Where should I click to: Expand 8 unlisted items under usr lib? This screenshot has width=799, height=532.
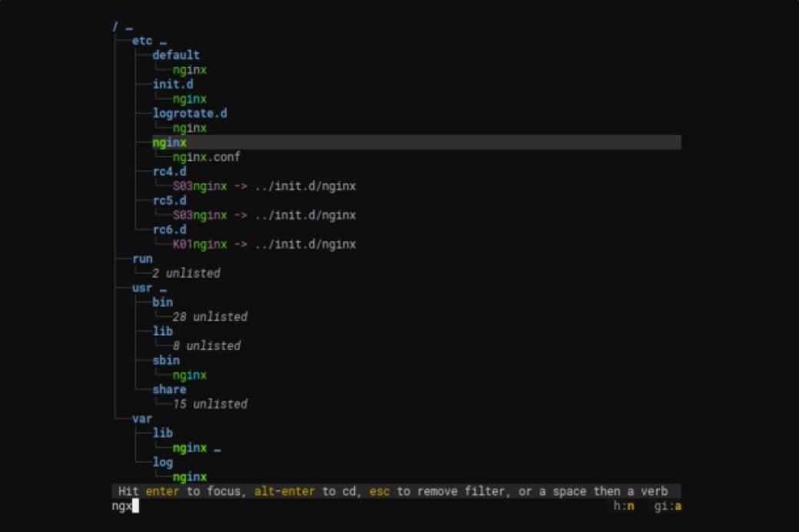pos(207,346)
